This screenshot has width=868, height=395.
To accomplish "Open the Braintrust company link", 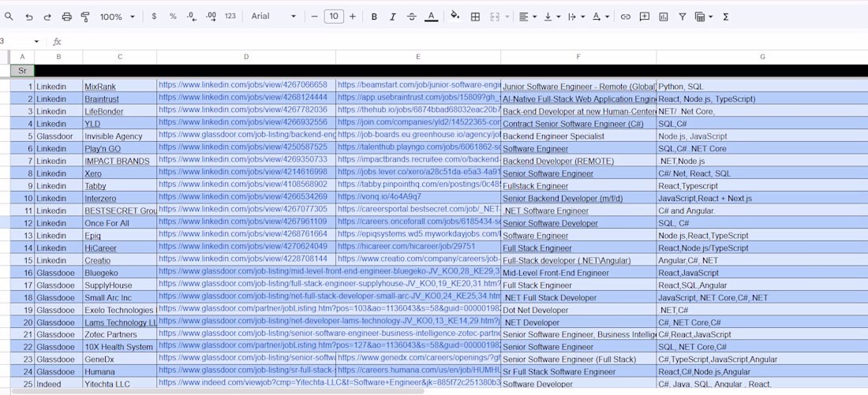I will [101, 99].
